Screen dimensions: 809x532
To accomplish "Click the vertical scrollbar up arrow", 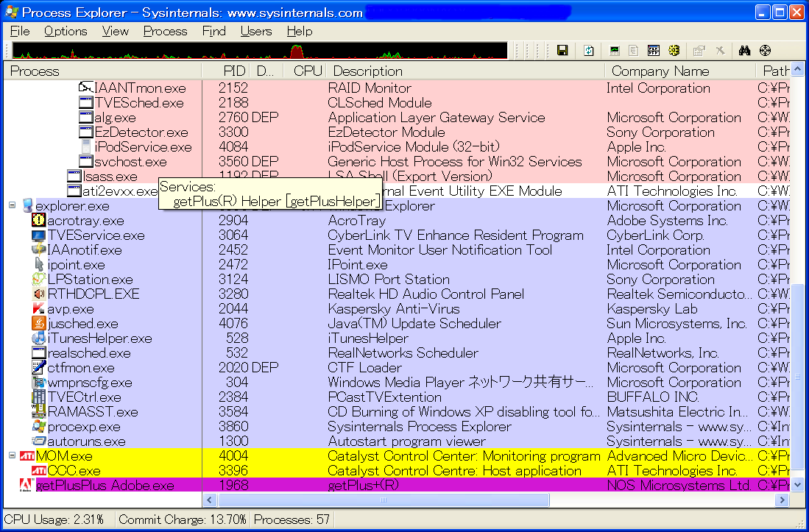I will [797, 68].
